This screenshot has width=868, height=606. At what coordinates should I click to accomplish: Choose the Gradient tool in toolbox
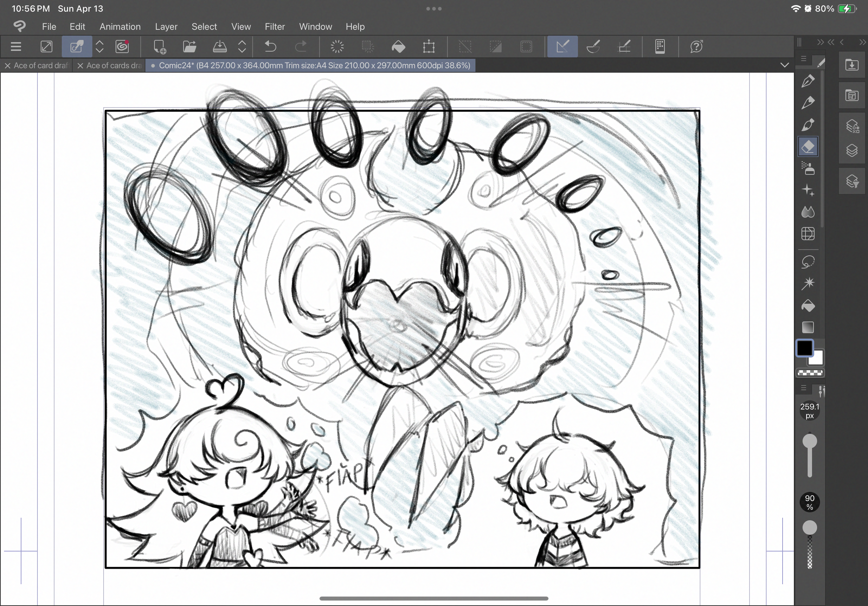click(x=808, y=327)
